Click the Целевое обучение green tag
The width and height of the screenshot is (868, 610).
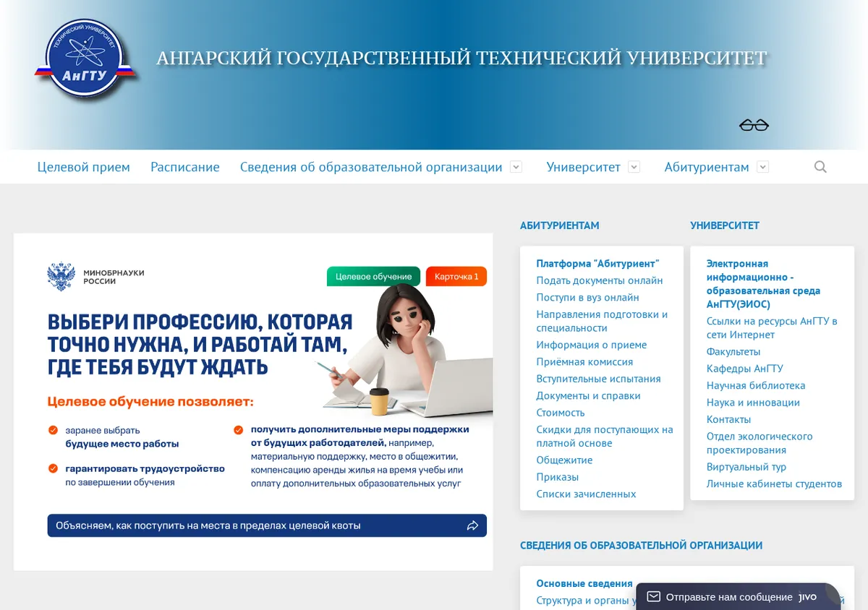point(373,276)
